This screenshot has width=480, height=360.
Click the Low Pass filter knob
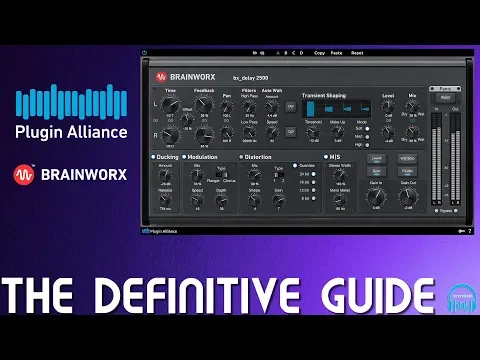pyautogui.click(x=249, y=133)
